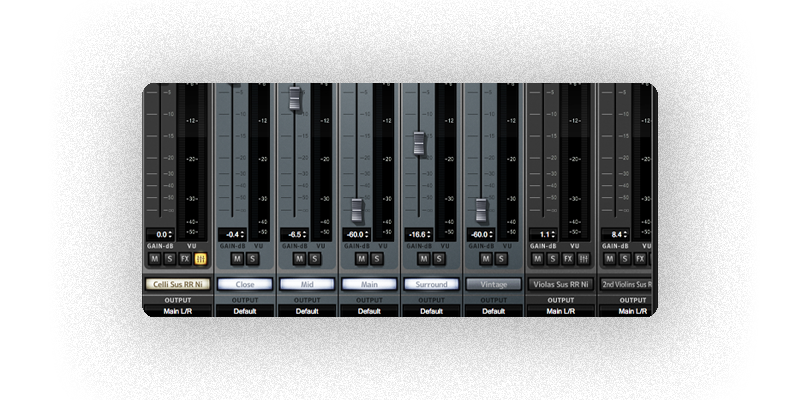Select the Vintage mic channel label
Viewport: 800px width, 400px height.
click(x=493, y=284)
